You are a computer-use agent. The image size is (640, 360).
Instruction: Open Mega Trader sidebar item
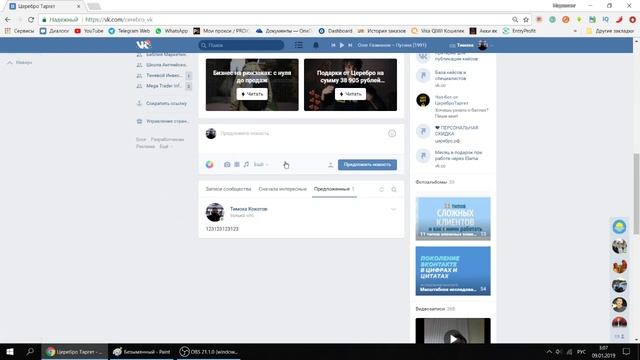tap(164, 86)
